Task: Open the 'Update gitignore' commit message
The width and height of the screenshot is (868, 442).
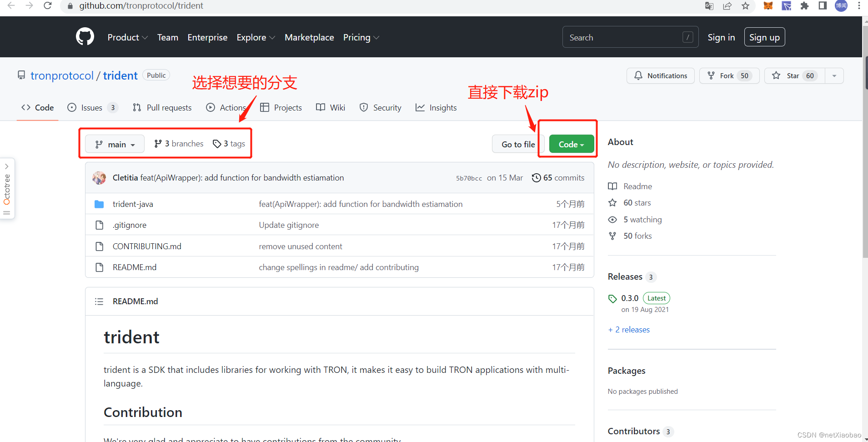Action: click(289, 225)
